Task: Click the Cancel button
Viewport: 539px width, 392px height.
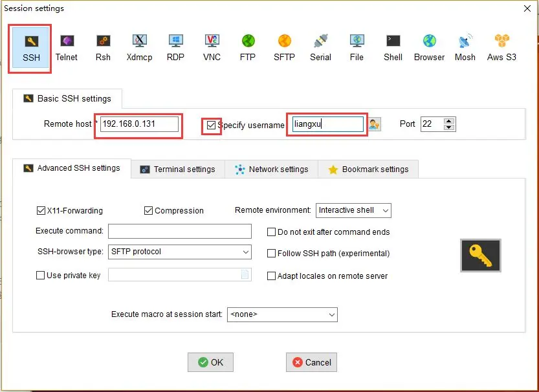Action: point(311,362)
